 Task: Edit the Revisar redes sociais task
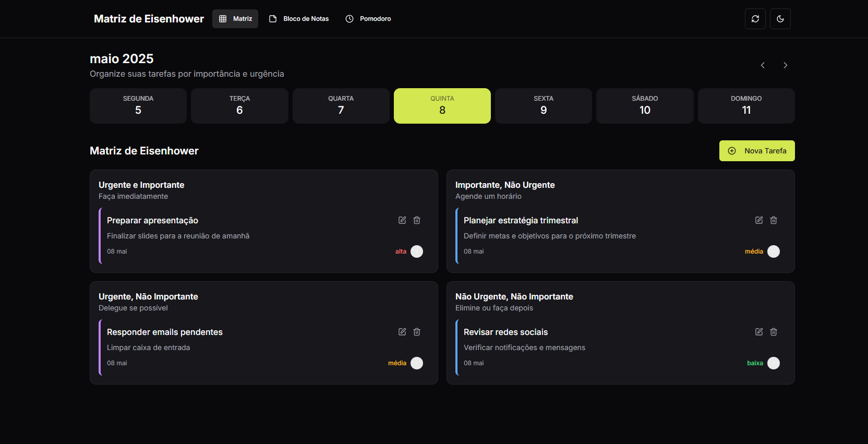[759, 332]
